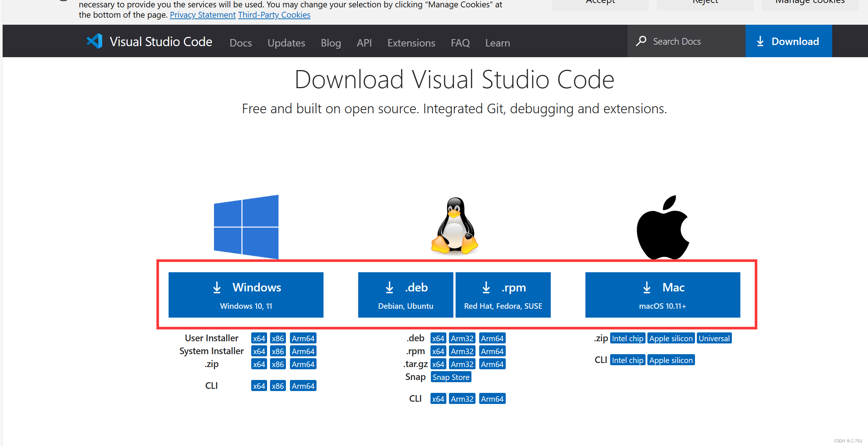Open the Docs menu item
Viewport: 868px width, 446px height.
(x=241, y=43)
